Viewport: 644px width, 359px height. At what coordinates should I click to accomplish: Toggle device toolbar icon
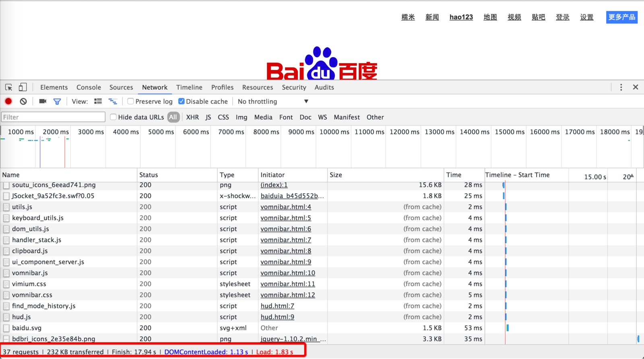click(x=23, y=87)
